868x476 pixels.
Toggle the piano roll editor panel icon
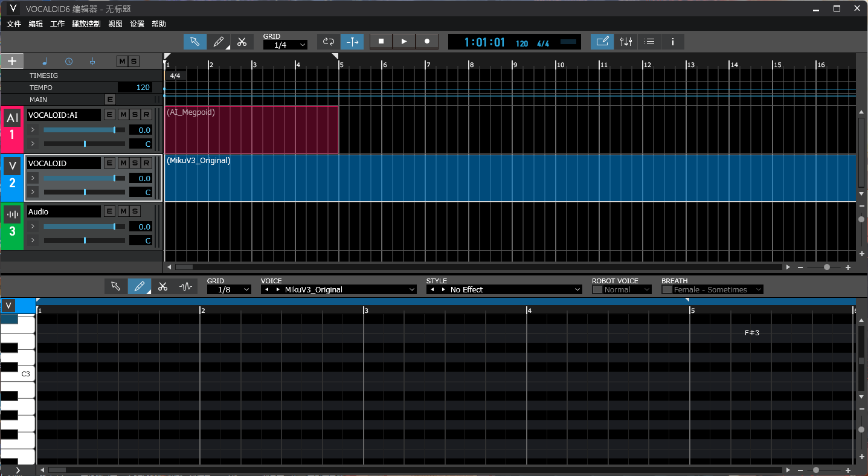coord(602,42)
